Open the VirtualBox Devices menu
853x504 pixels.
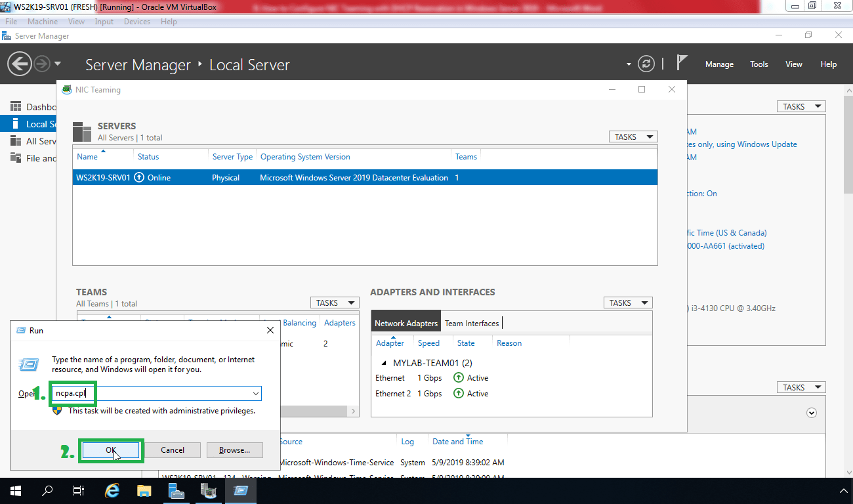(x=137, y=22)
